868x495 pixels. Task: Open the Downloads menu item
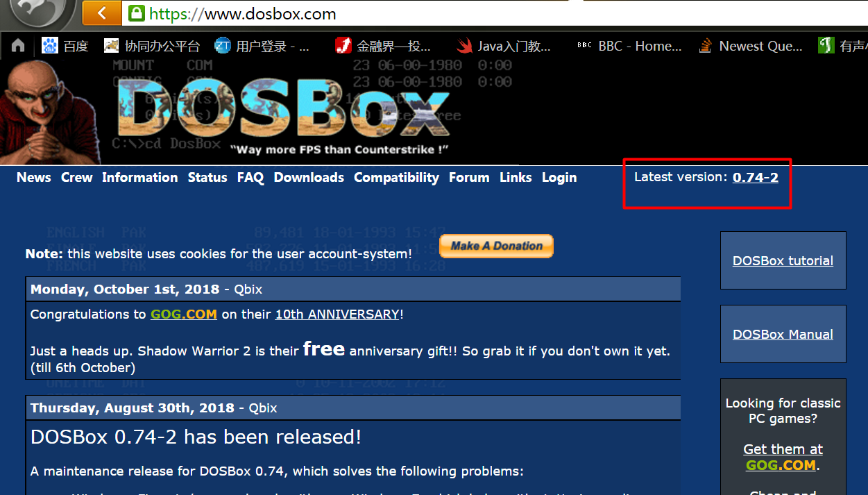309,178
